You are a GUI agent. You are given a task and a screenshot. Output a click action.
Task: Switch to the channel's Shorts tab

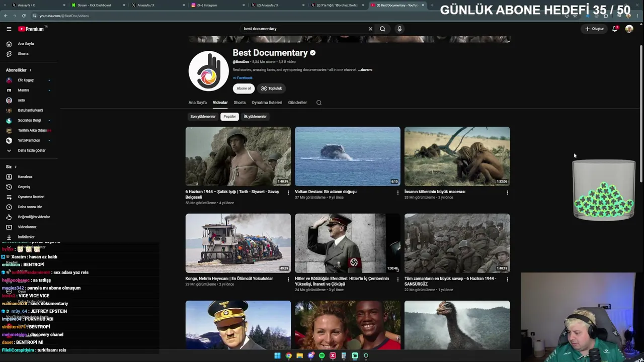239,103
